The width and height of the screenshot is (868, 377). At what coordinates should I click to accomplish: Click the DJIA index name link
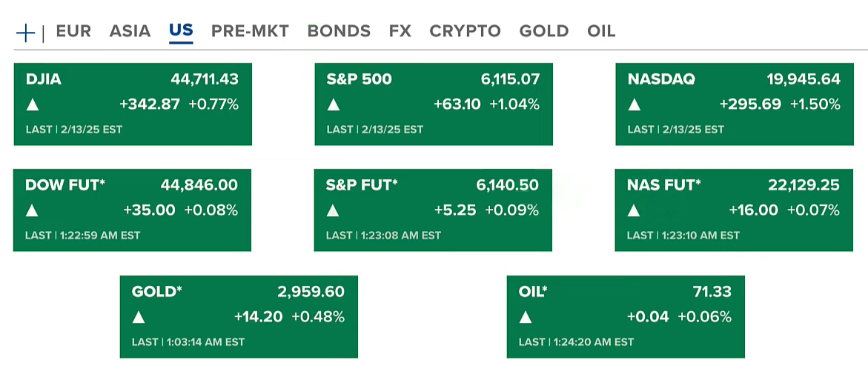coord(43,79)
